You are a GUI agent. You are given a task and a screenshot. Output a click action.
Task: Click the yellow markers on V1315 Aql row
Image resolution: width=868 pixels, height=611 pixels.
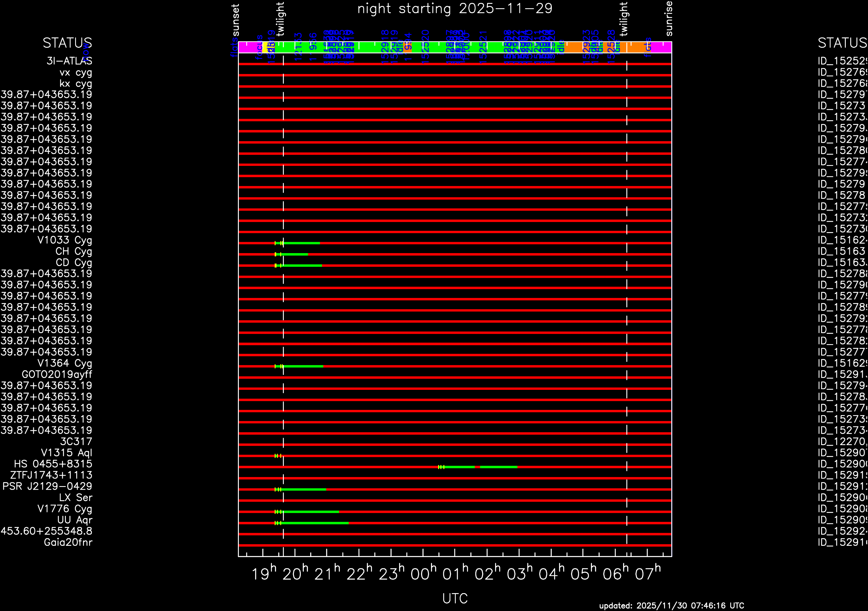[x=278, y=456]
